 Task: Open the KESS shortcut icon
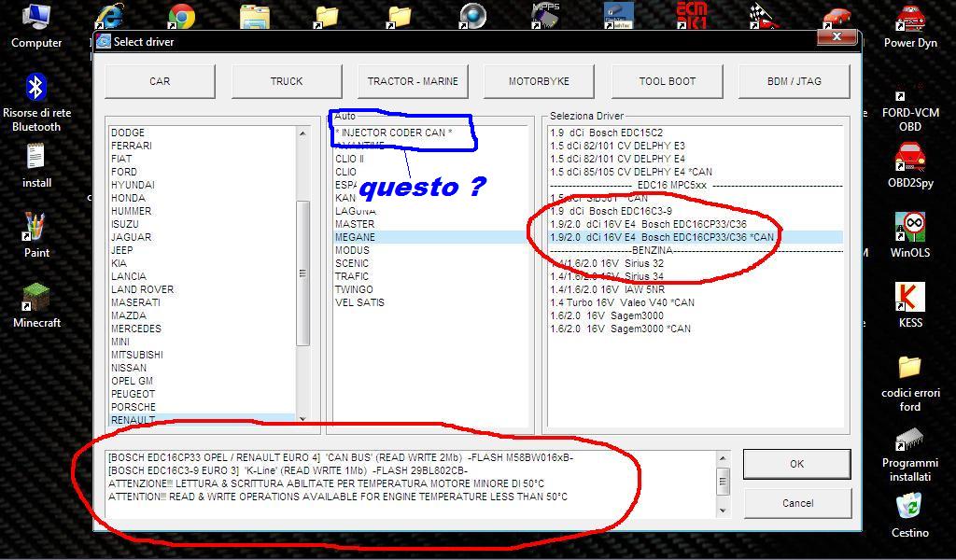click(x=910, y=305)
